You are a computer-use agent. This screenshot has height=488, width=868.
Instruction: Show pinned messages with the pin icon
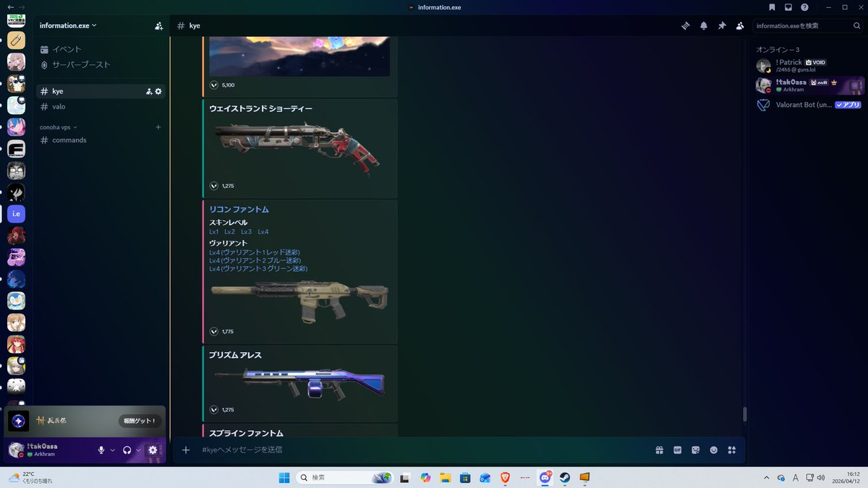722,25
